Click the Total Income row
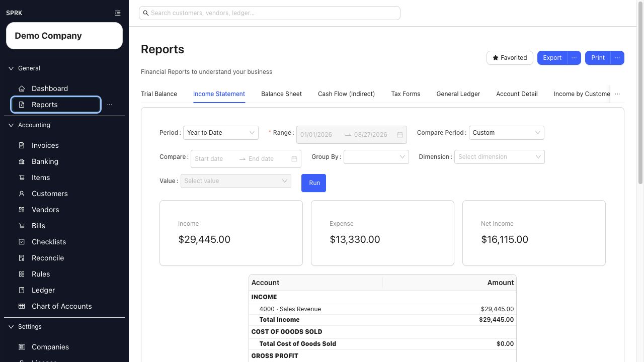The image size is (644, 362). click(x=382, y=320)
